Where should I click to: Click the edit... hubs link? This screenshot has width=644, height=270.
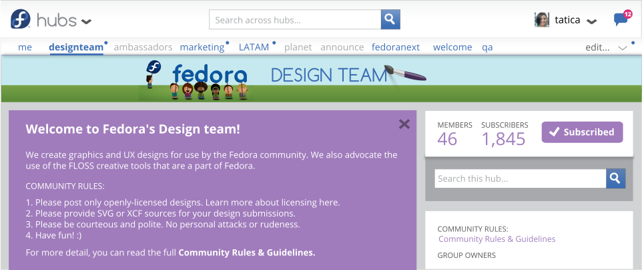[x=597, y=47]
